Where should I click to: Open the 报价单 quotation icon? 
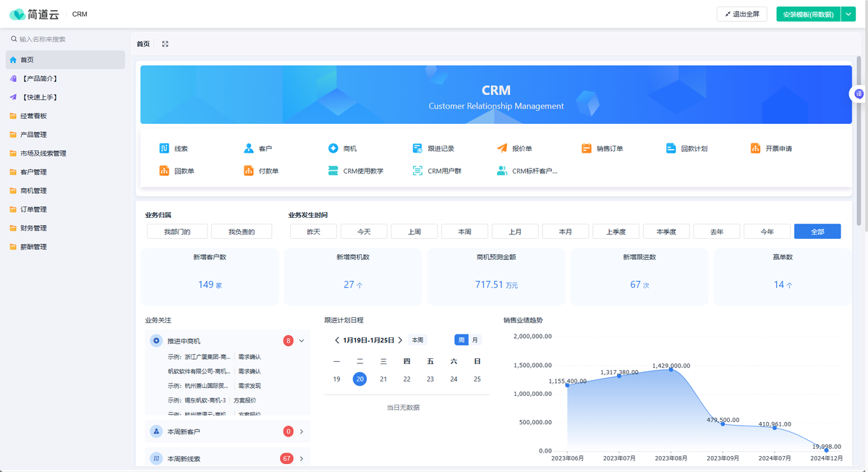coord(502,148)
